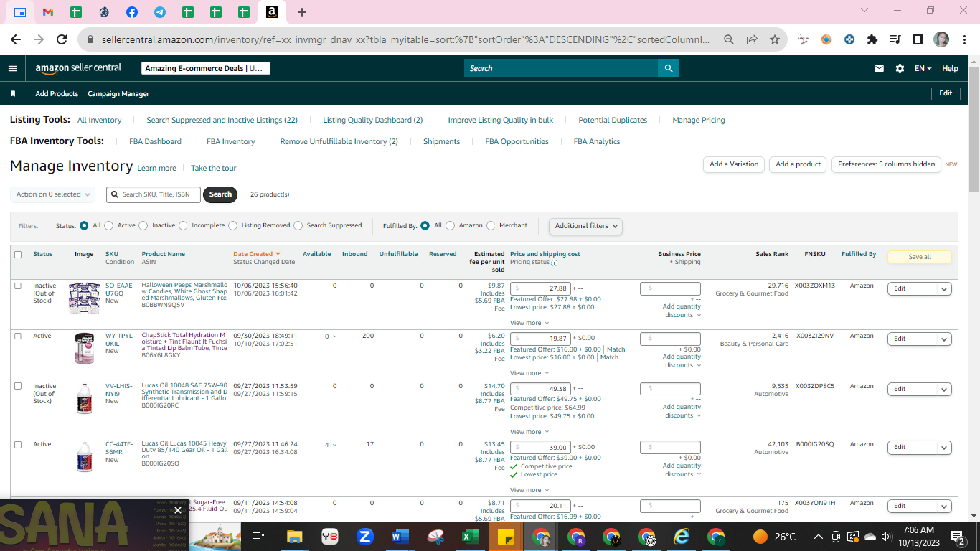Open the All Inventory listing tool

(x=100, y=120)
